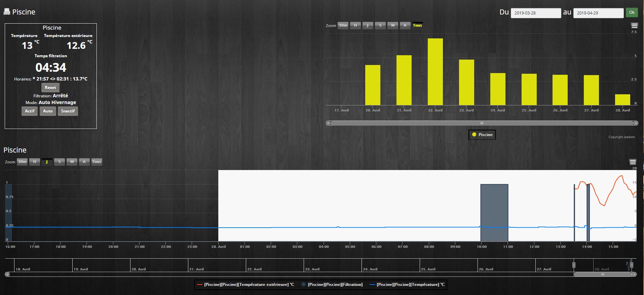Click the 25. Avril navigator label
The height and width of the screenshot is (295, 644).
click(428, 269)
